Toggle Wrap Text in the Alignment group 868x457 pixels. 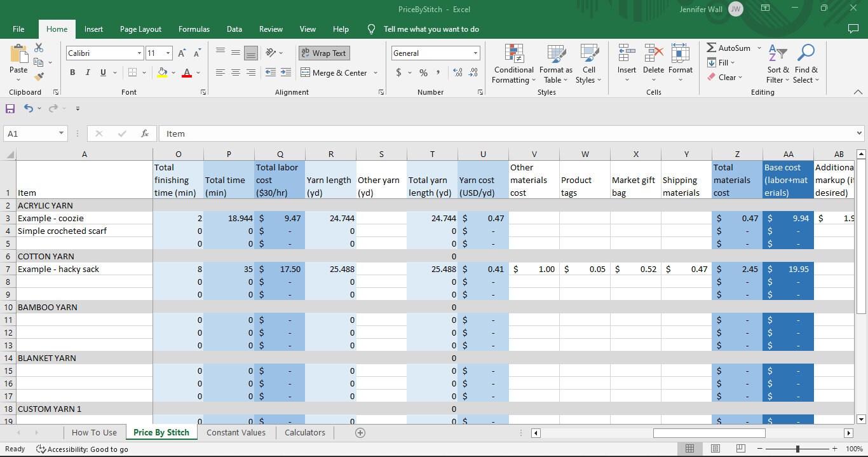pyautogui.click(x=323, y=53)
